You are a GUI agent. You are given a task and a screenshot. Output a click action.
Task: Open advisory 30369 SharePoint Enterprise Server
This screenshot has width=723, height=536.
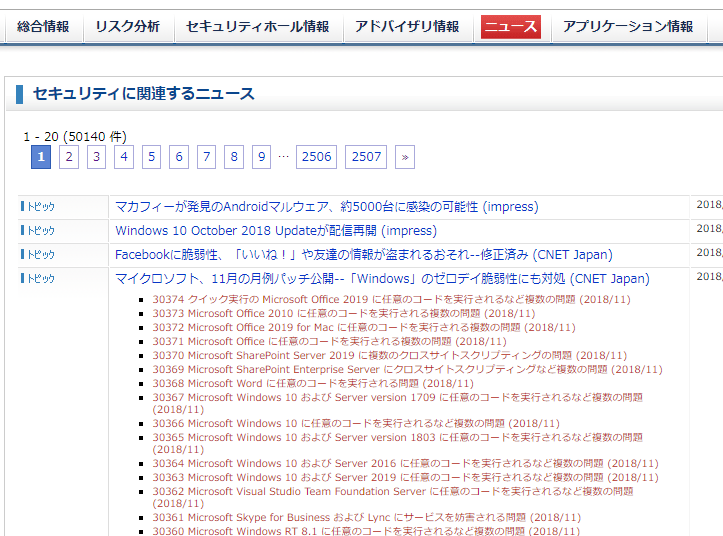(408, 369)
